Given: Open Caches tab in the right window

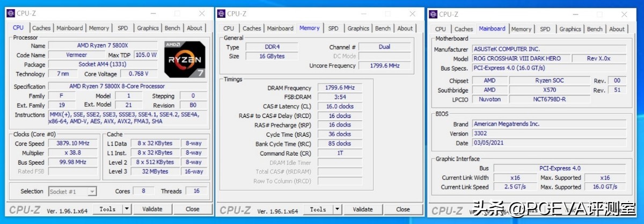Looking at the screenshot, I should (464, 29).
